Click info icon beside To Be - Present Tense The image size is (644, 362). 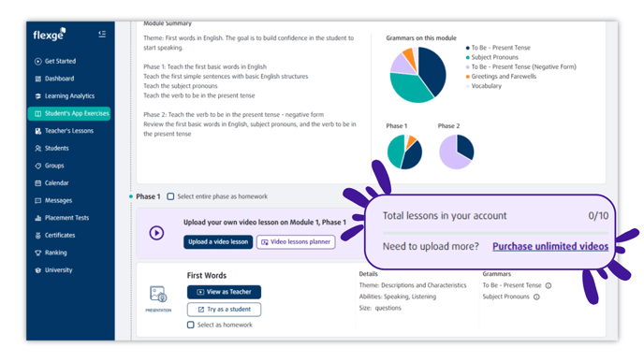click(549, 285)
